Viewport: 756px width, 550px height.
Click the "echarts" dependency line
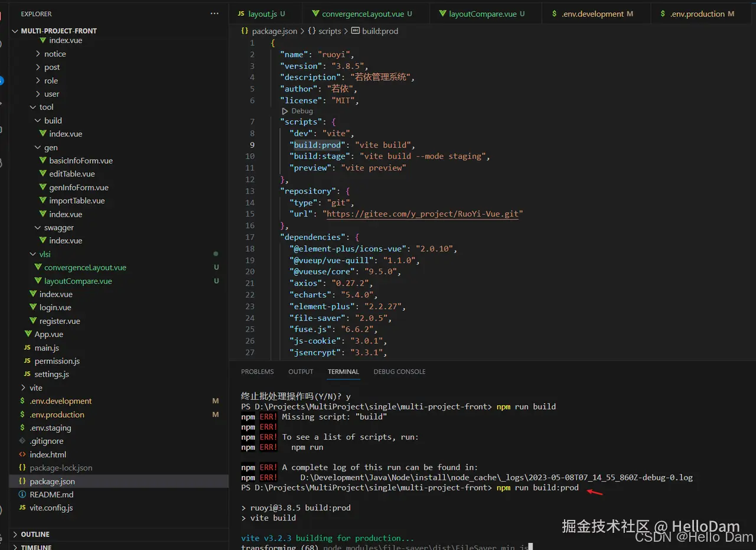[334, 294]
